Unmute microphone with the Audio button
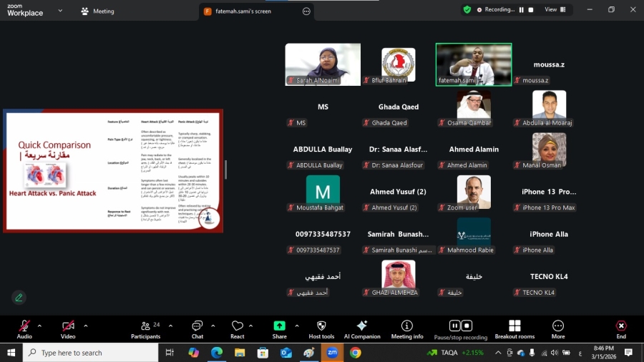 click(24, 326)
